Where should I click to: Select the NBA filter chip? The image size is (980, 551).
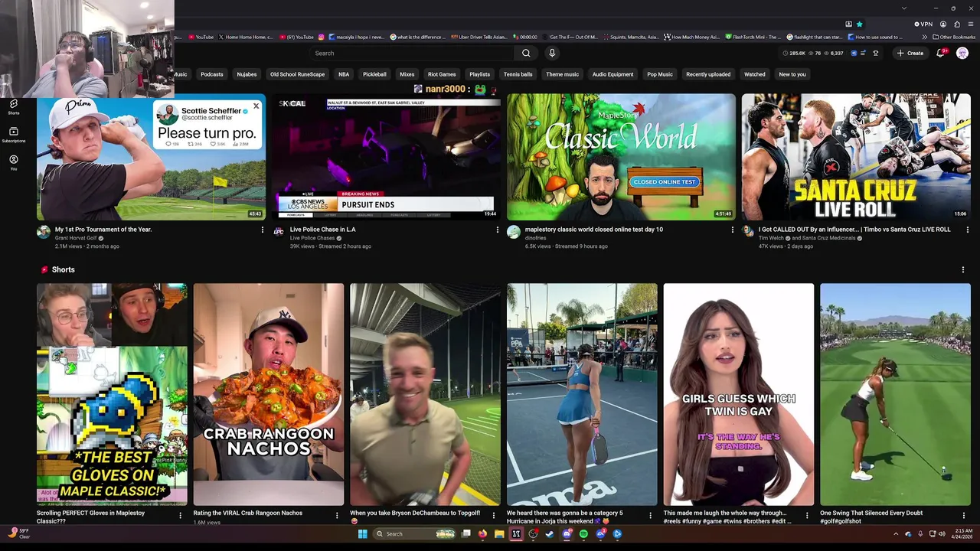point(344,74)
